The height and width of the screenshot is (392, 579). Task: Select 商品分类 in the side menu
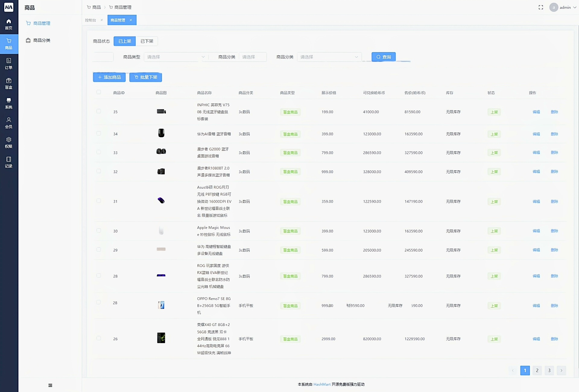coord(42,40)
